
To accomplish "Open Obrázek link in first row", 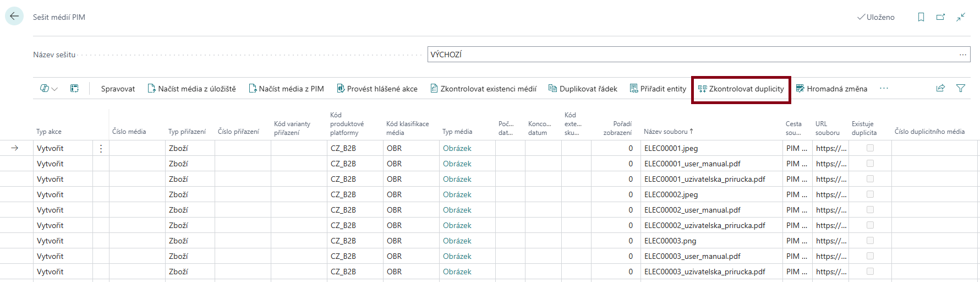I will coord(457,148).
